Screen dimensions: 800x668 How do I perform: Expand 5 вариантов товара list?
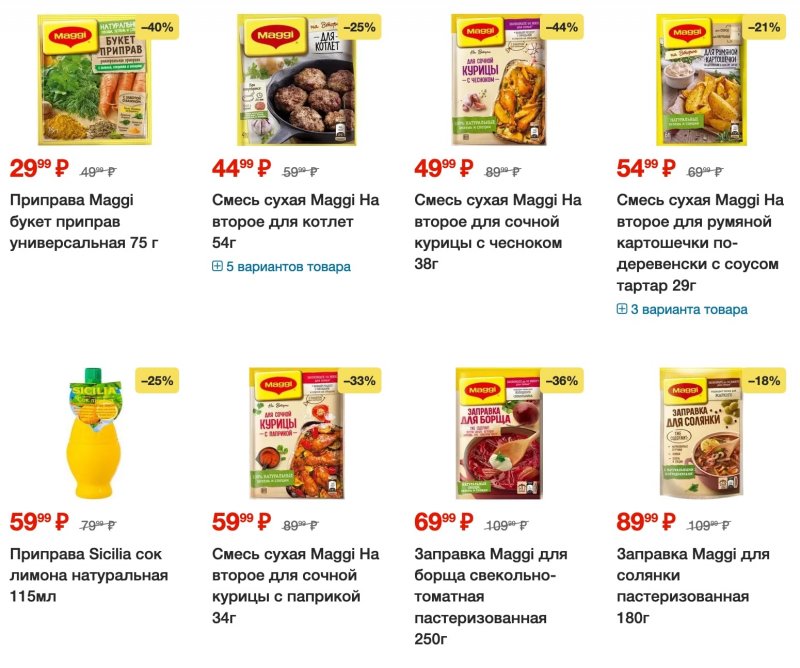tap(282, 266)
